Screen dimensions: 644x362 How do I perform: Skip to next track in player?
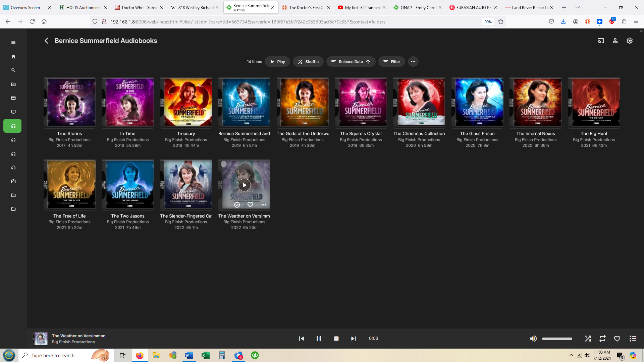click(354, 339)
